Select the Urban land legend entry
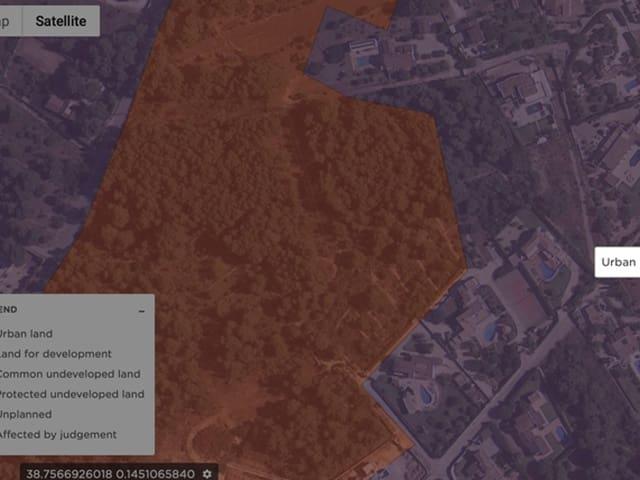This screenshot has width=640, height=480. 26,333
